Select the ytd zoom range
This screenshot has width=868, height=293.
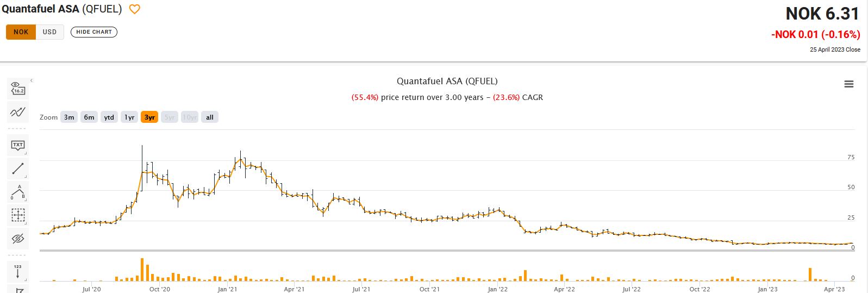pos(109,117)
